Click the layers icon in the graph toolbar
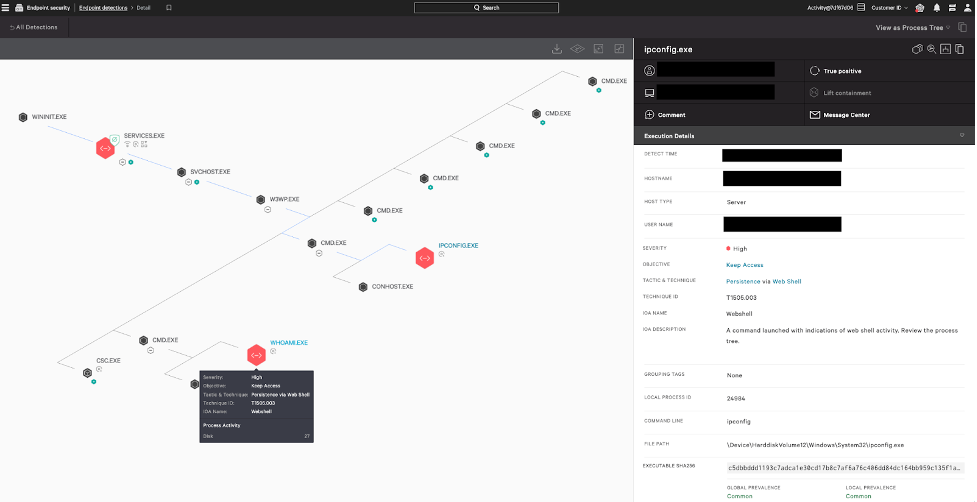Screen dimensions: 977x502 click(578, 49)
